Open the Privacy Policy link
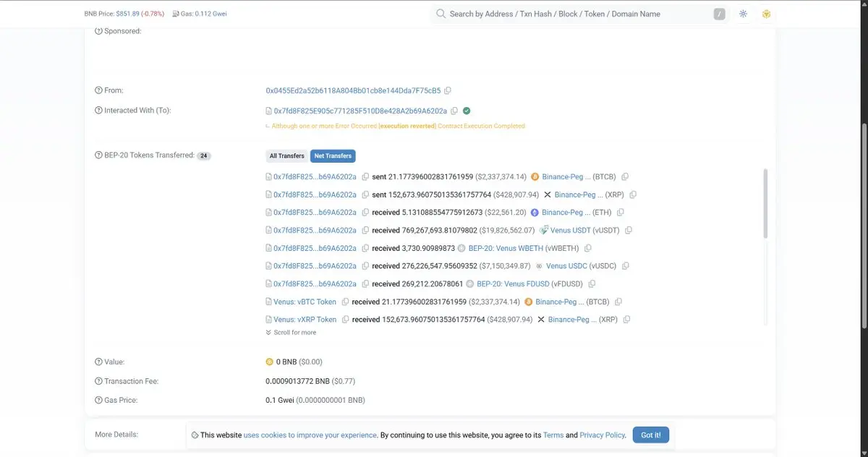868x457 pixels. pos(602,435)
